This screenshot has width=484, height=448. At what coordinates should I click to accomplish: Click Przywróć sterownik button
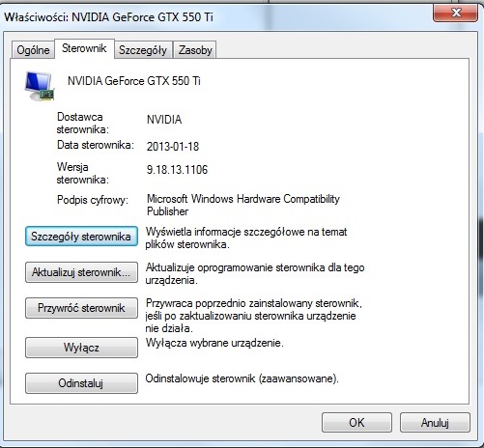[81, 308]
